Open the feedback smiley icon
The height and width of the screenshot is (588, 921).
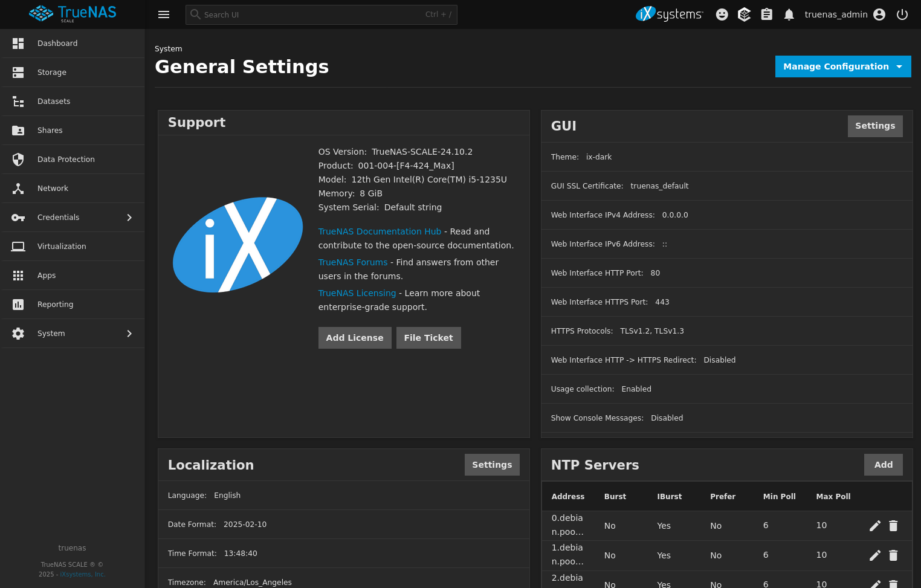click(722, 14)
